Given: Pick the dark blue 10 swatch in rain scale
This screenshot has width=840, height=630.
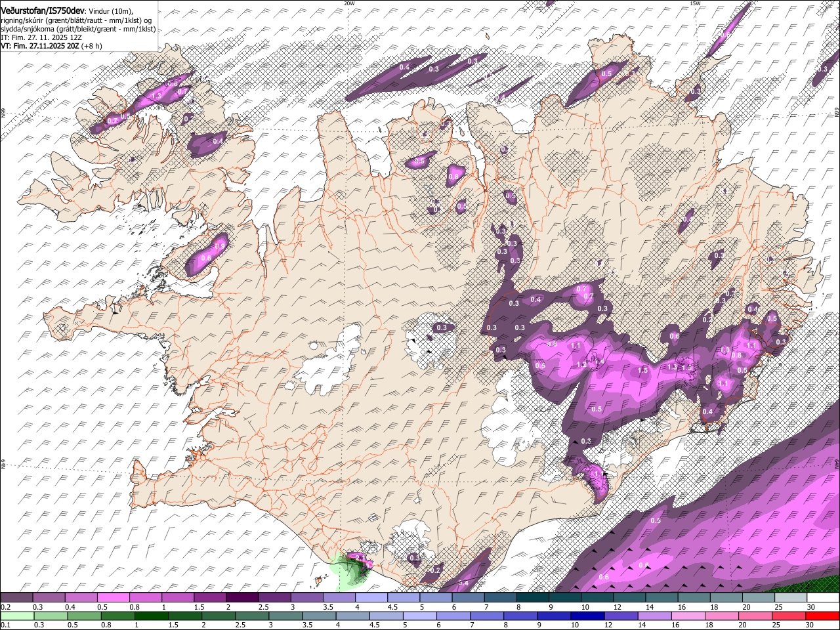Looking at the screenshot, I should [586, 616].
